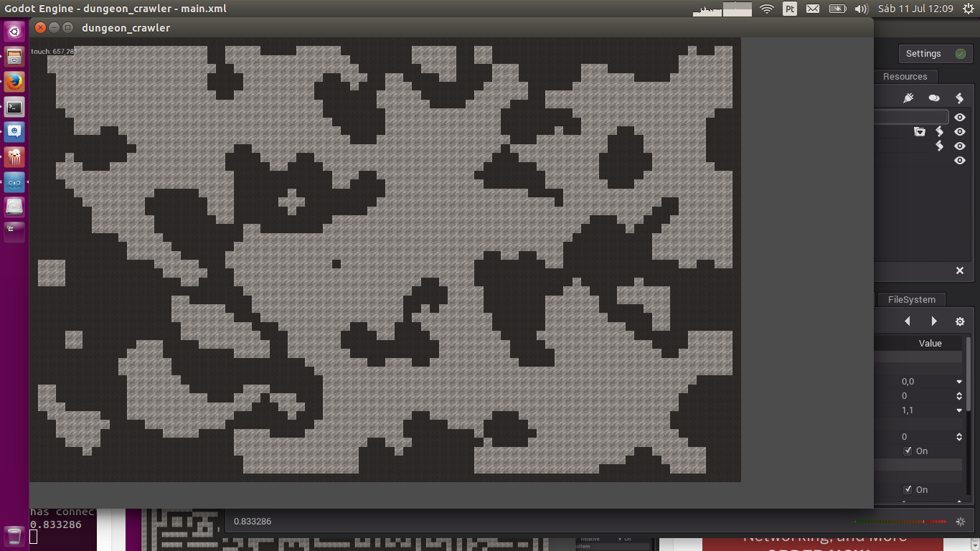This screenshot has height=551, width=980.
Task: Click the green check icon in Settings
Action: tap(961, 54)
